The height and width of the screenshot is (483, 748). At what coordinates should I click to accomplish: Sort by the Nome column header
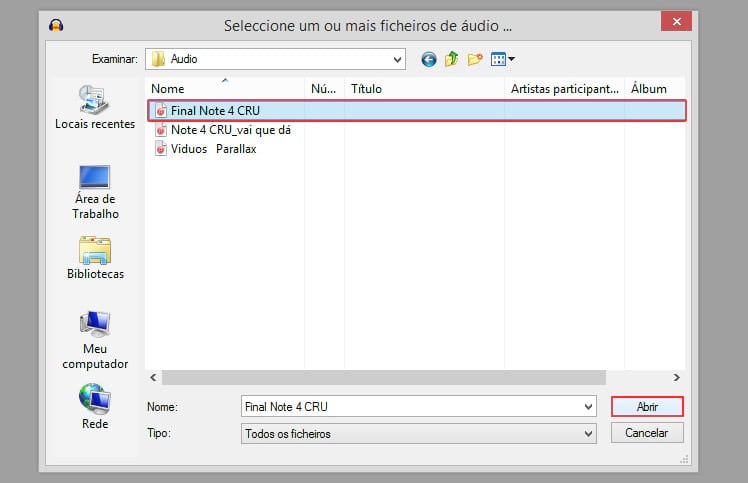[225, 89]
